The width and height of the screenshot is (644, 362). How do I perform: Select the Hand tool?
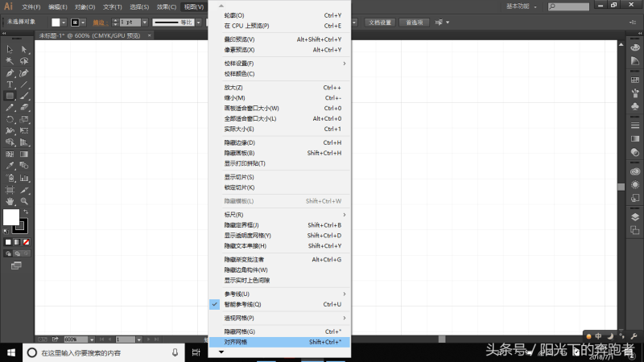point(10,202)
